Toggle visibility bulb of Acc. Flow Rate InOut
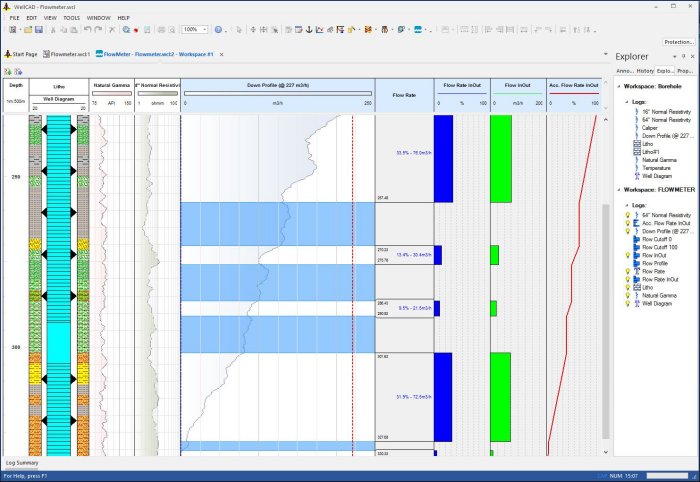700x482 pixels. (627, 222)
